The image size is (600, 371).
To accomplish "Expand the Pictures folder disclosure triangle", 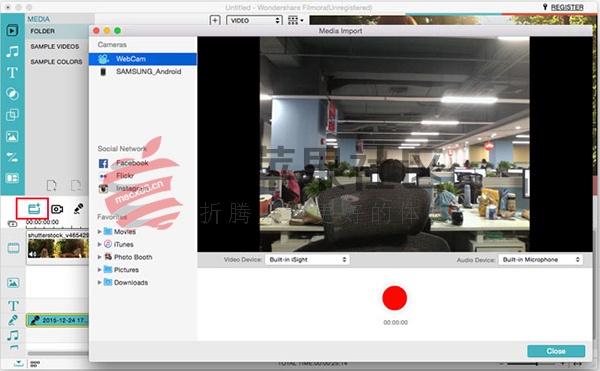I will coord(99,270).
